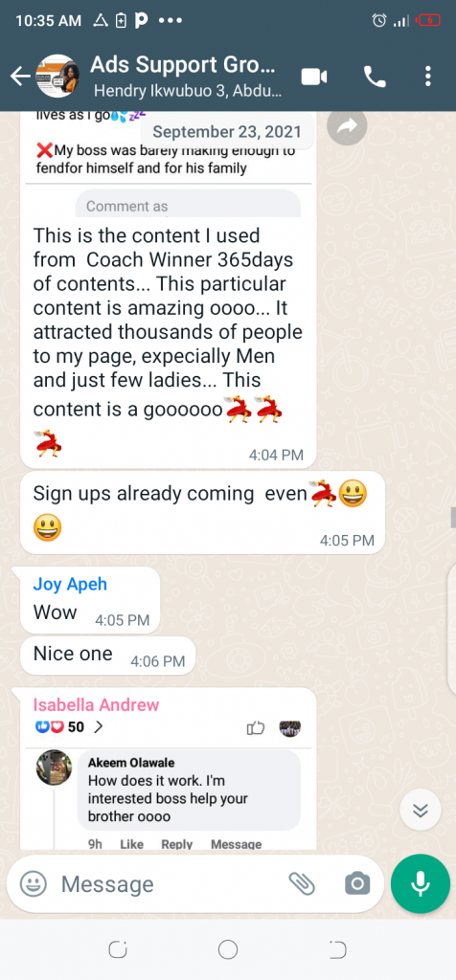Start a voice call with the group

[375, 77]
